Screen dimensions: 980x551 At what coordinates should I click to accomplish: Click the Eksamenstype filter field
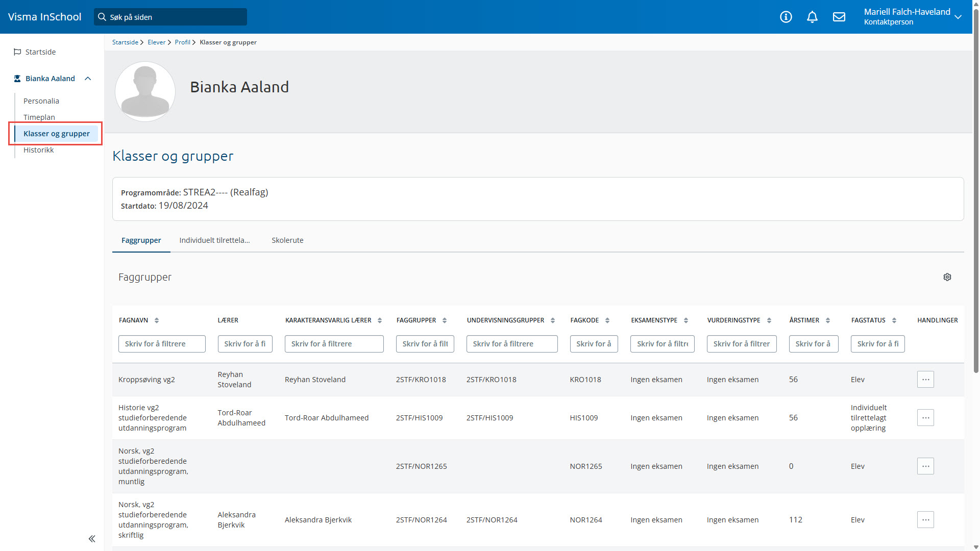tap(663, 344)
